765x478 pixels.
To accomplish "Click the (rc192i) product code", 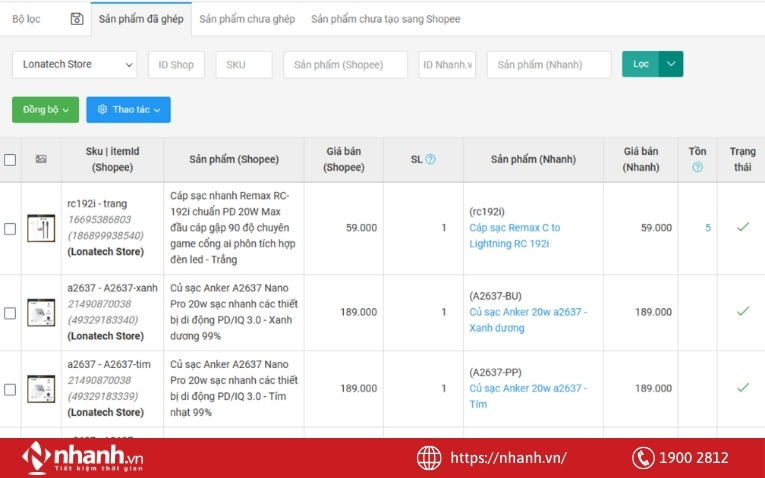I will [x=487, y=212].
